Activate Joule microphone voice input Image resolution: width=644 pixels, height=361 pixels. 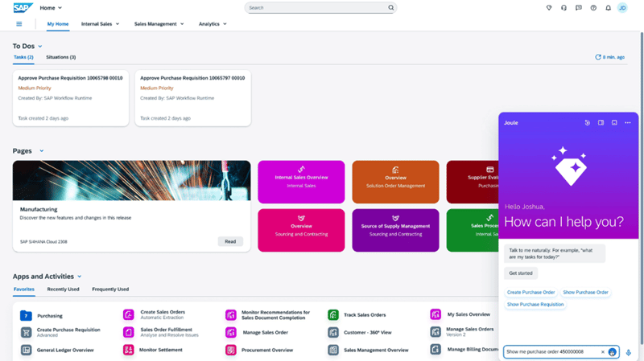click(x=628, y=352)
